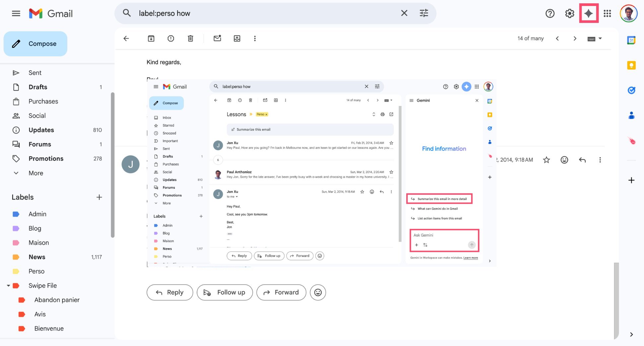Mark the conversation as unread
This screenshot has width=644, height=346.
click(x=217, y=38)
